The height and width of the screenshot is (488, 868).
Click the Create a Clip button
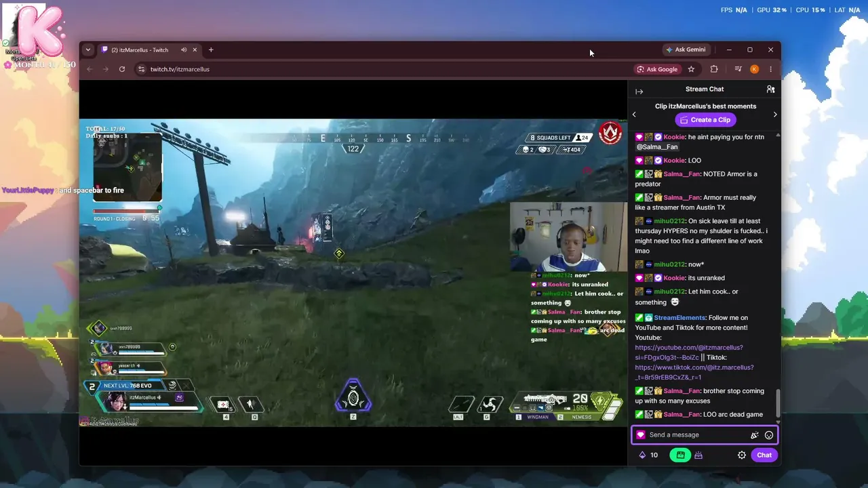(705, 120)
